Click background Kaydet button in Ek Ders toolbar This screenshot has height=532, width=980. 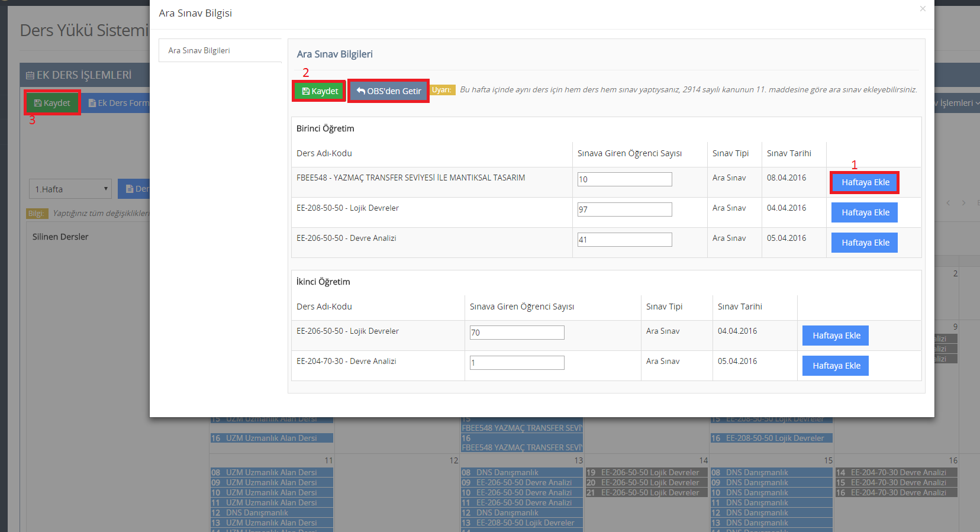(x=52, y=103)
